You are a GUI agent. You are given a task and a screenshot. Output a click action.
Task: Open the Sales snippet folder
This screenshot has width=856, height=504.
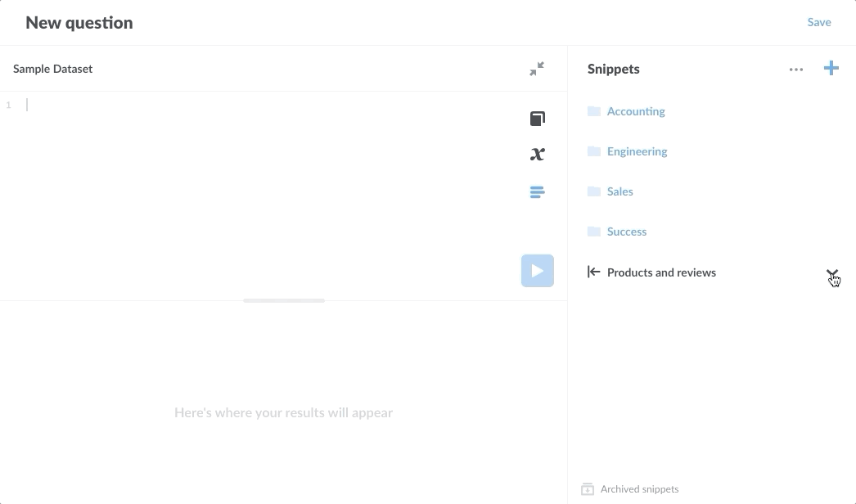click(x=620, y=191)
